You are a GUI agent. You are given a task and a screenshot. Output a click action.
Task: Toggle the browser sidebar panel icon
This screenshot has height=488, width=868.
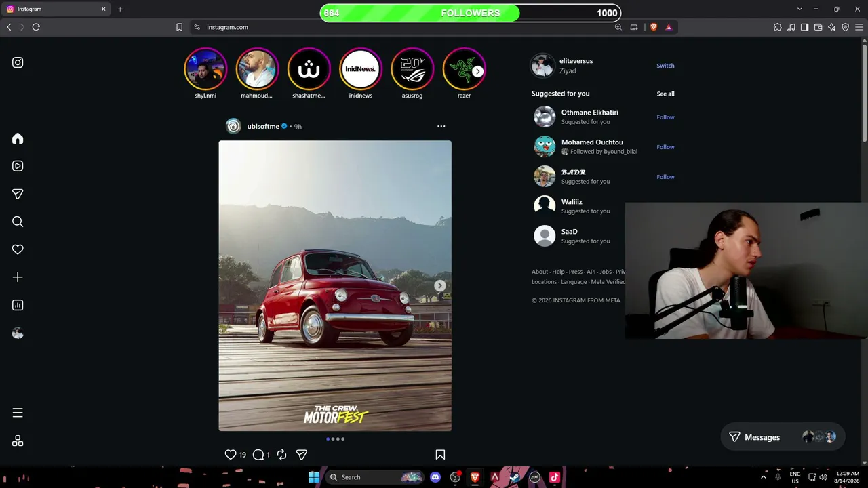(x=804, y=27)
